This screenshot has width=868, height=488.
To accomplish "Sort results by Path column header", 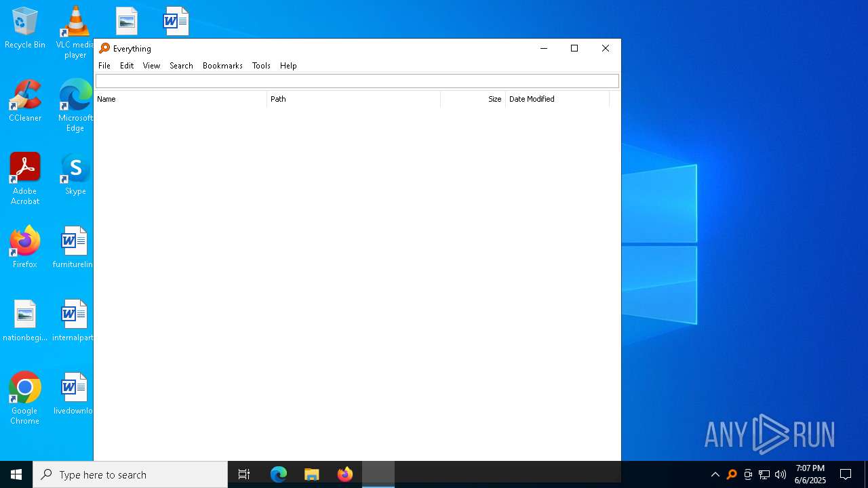I will 354,99.
